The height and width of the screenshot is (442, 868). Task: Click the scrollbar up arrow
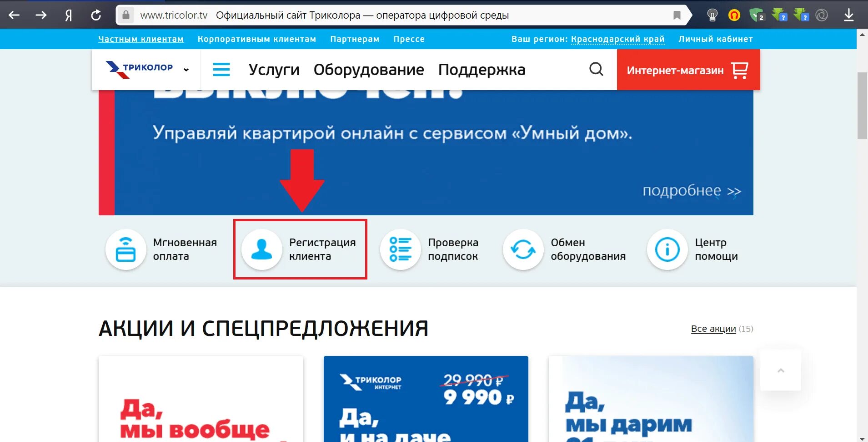pyautogui.click(x=862, y=34)
